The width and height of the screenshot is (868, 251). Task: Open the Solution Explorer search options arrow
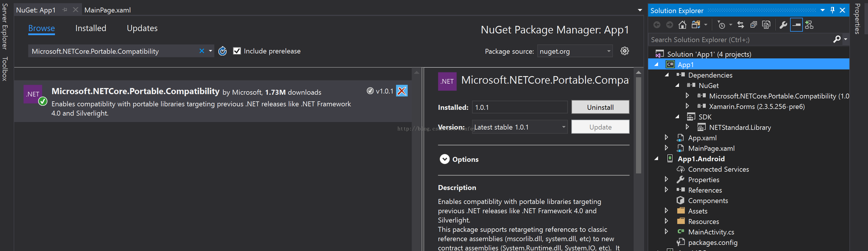click(x=845, y=40)
